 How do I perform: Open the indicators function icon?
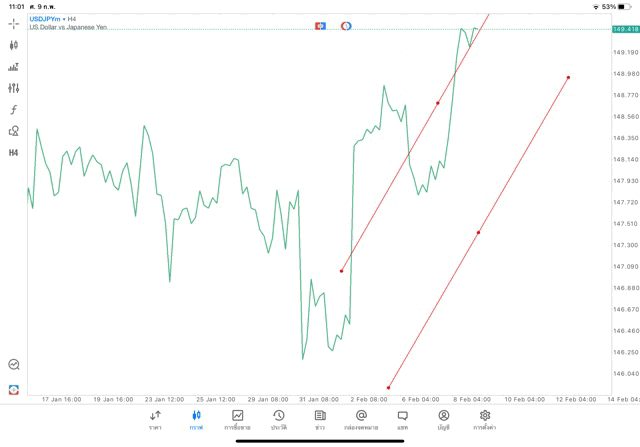pyautogui.click(x=14, y=110)
